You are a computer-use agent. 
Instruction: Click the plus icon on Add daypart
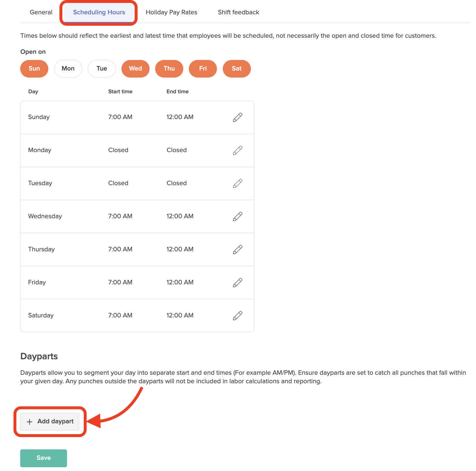[x=30, y=422]
